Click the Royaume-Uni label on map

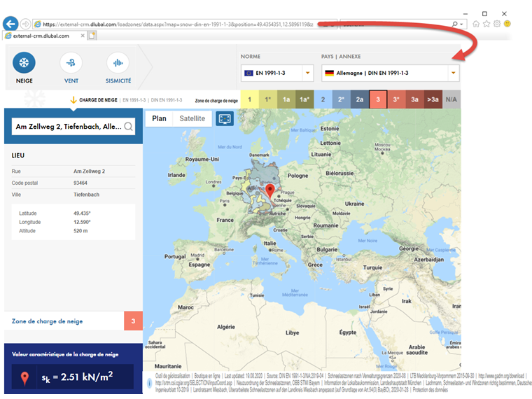tap(202, 159)
